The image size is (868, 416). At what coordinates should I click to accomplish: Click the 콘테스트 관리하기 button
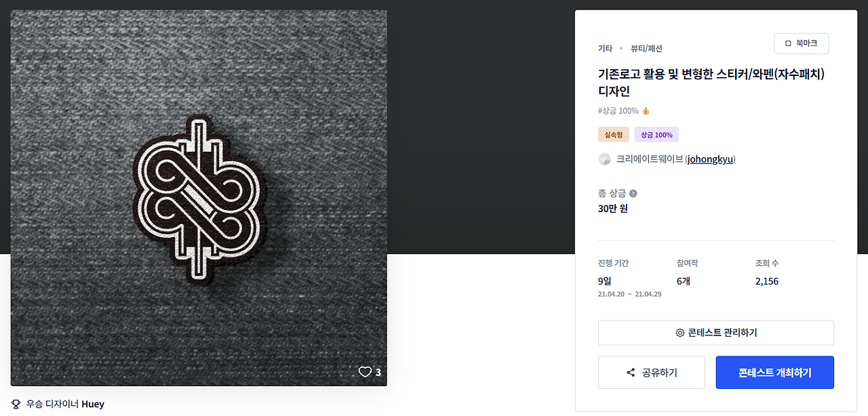(715, 333)
